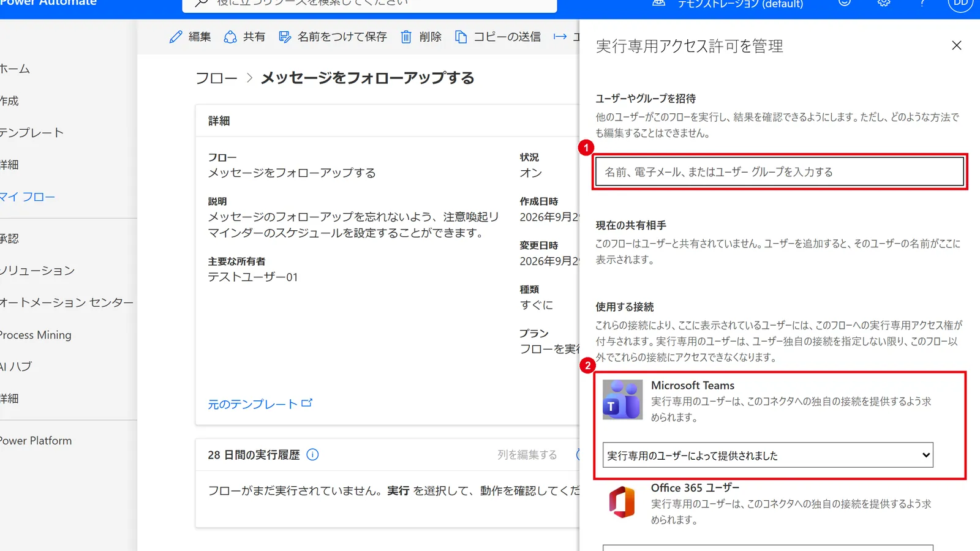Click the 編集 toolbar button label
980x551 pixels.
[200, 37]
